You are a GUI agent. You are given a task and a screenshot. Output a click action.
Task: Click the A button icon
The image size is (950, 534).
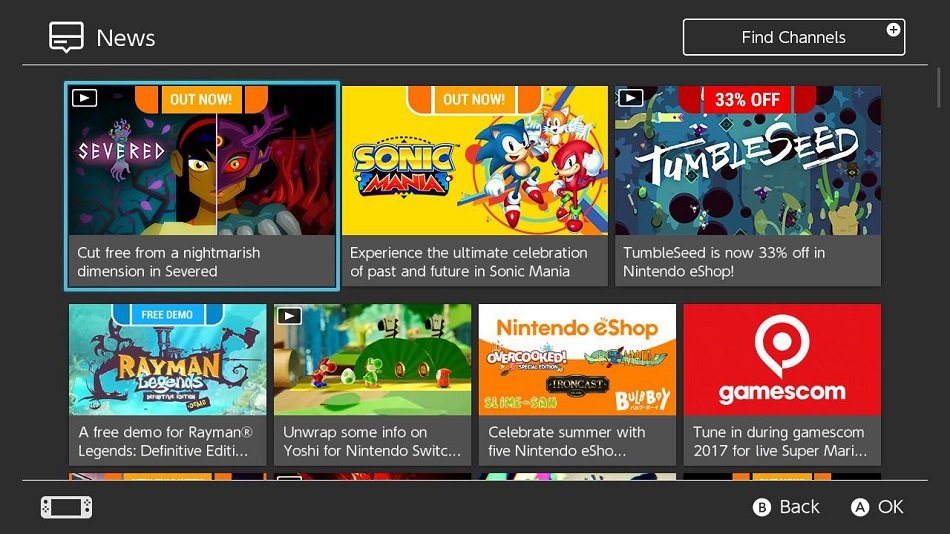[860, 507]
